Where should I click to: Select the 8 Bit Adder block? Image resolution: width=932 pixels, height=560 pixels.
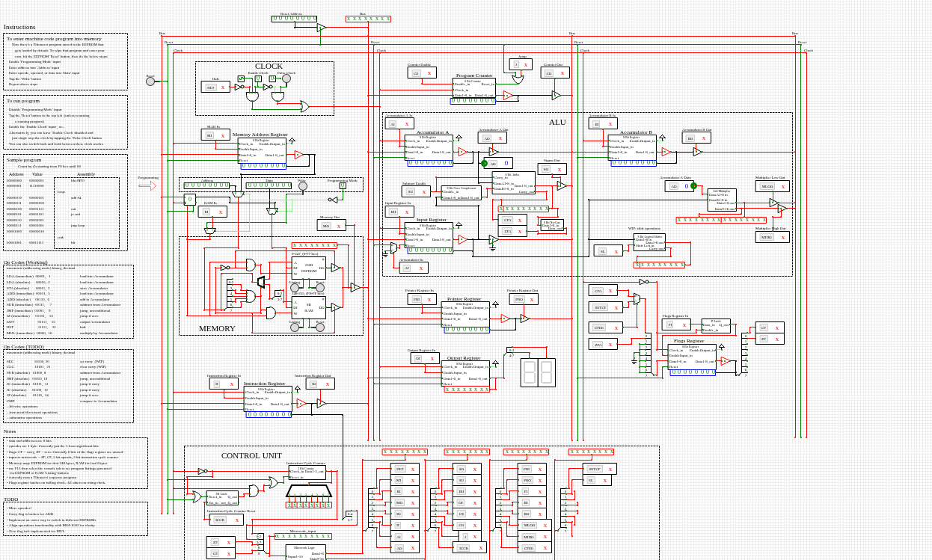(514, 184)
